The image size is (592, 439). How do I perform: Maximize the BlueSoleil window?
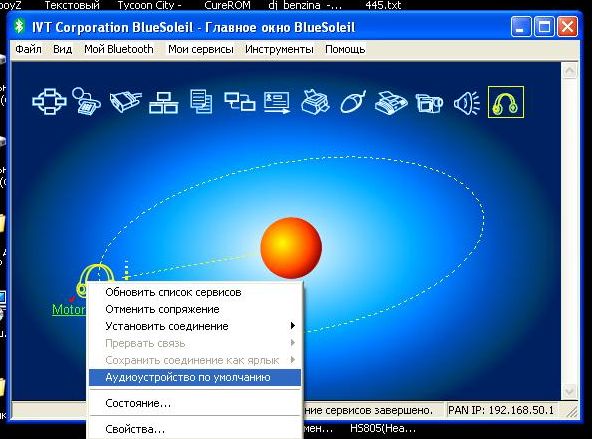click(544, 27)
